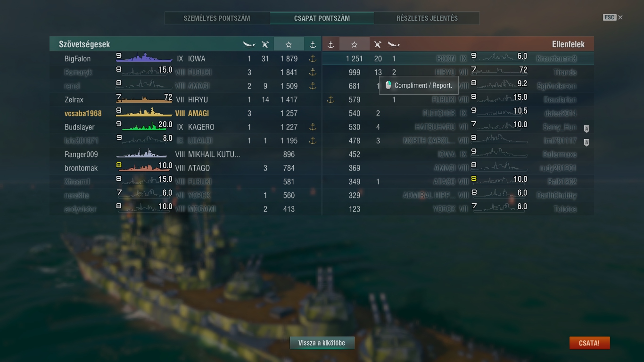Sort allies by star experience column
This screenshot has width=644, height=362.
pos(289,44)
